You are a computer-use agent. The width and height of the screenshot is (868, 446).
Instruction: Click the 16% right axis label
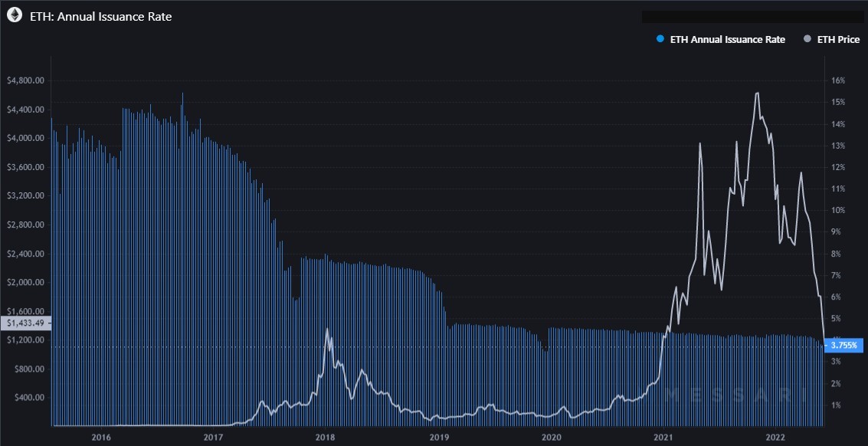point(837,80)
